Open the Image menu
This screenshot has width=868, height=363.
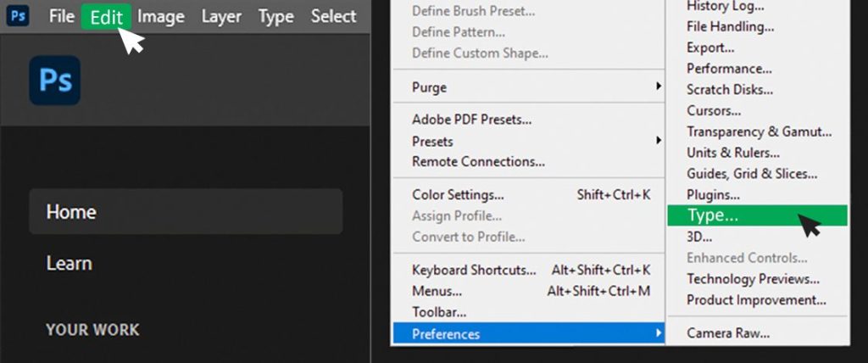[x=161, y=16]
